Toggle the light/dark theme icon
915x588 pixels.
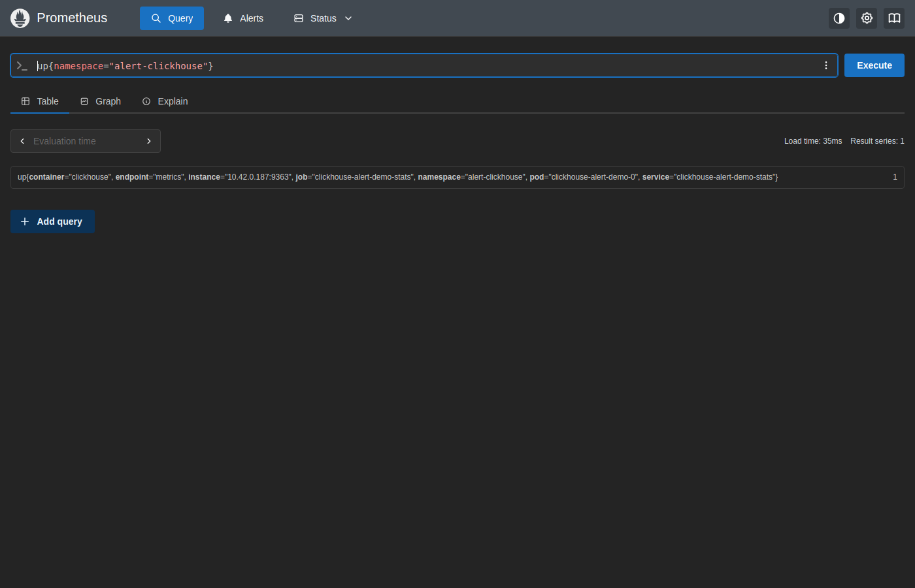[839, 18]
